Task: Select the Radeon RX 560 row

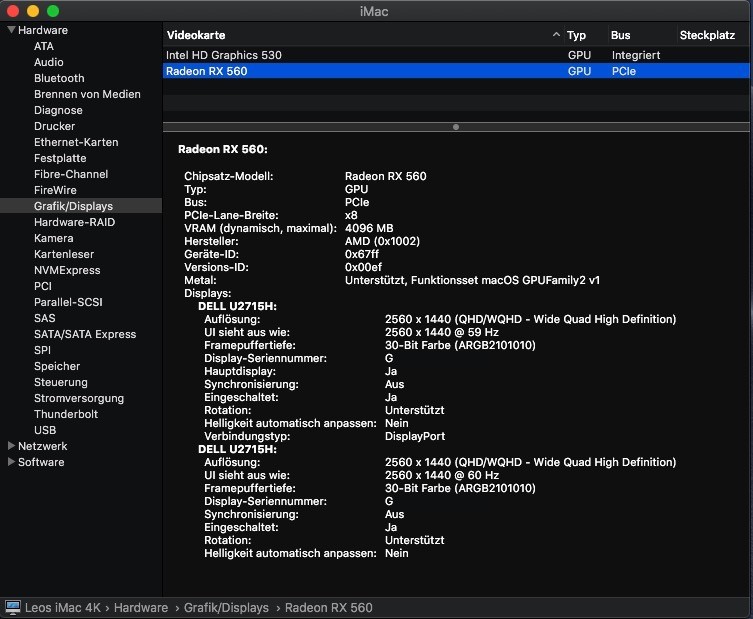Action: click(360, 71)
